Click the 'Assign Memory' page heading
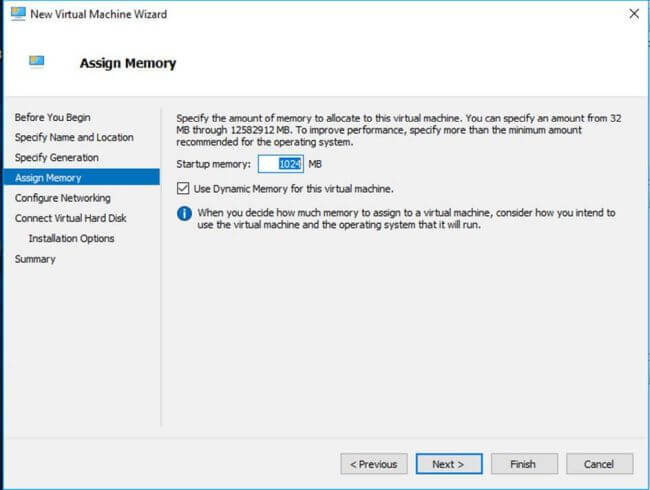The width and height of the screenshot is (650, 490). [128, 63]
